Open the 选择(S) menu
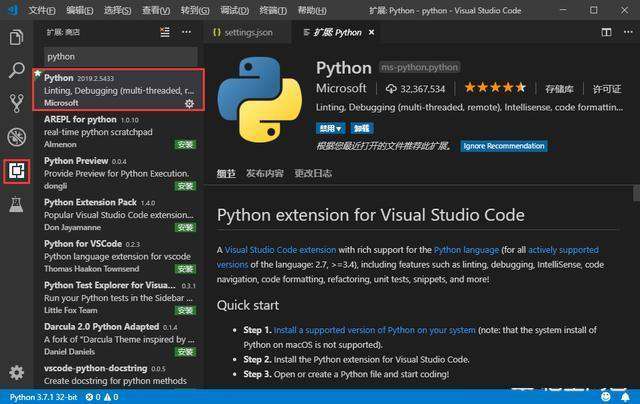Image resolution: width=640 pixels, height=404 pixels. point(118,10)
